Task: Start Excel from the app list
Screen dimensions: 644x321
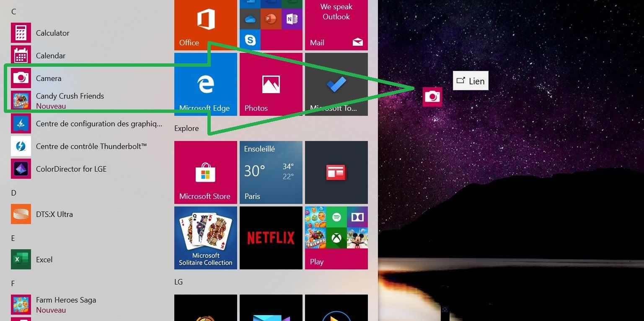Action: [x=44, y=260]
